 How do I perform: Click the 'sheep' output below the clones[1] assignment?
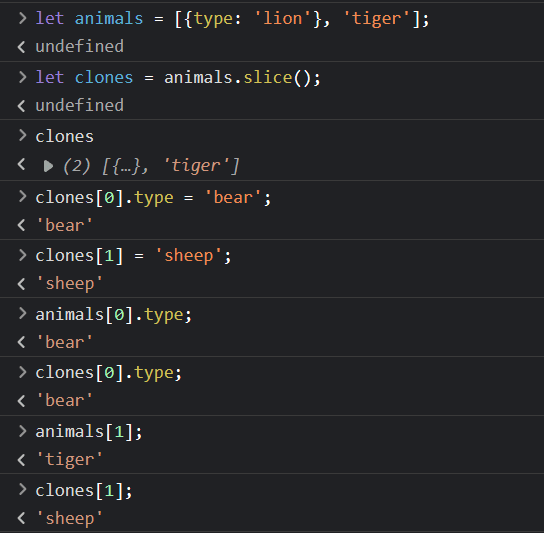click(69, 284)
